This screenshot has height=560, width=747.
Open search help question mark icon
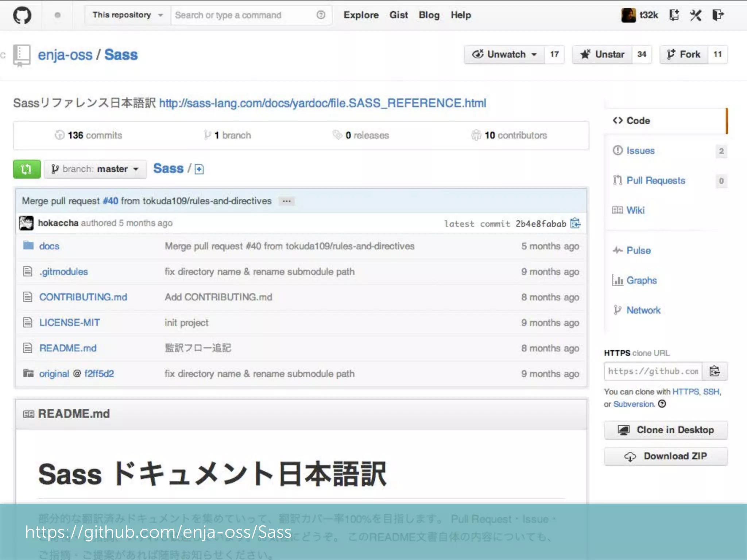pos(321,15)
